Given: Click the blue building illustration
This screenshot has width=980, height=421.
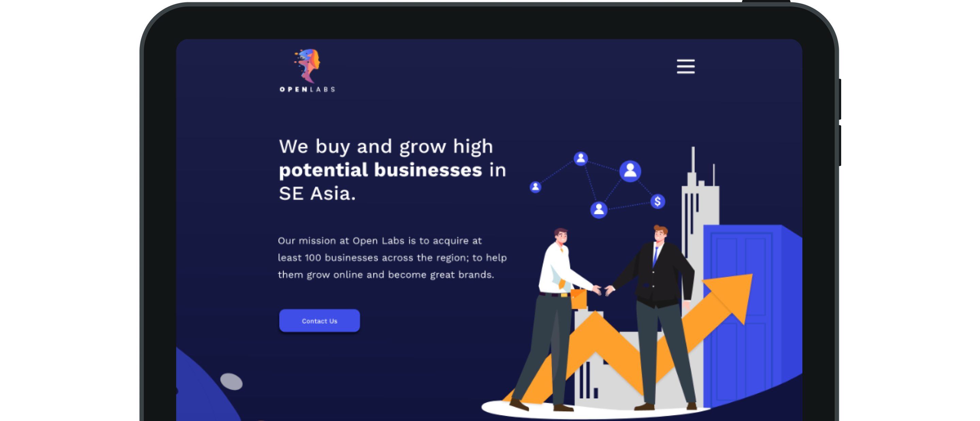Looking at the screenshot, I should (751, 316).
